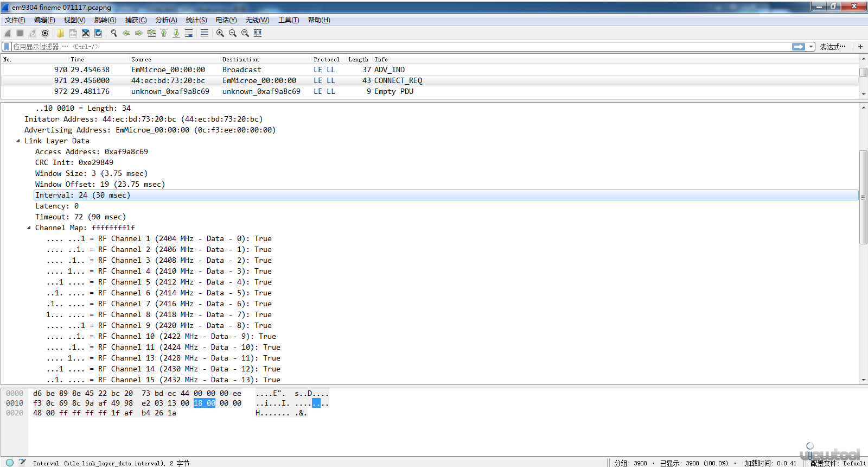Open the 分析(A) menu
Screen dimensions: 868x467
(x=166, y=20)
